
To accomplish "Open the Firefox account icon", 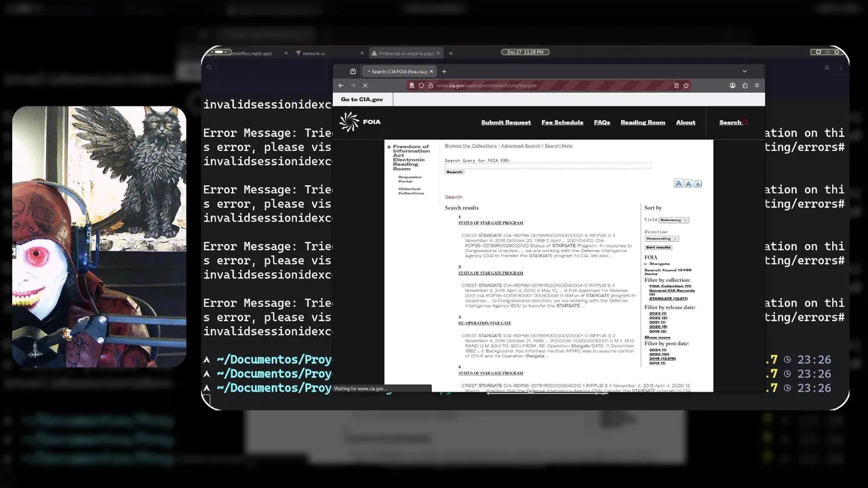I will (x=732, y=85).
